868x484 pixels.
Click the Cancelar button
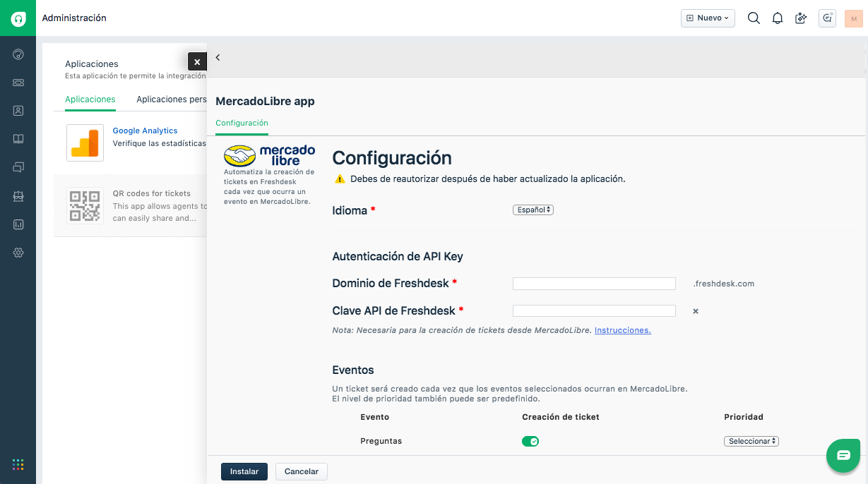click(x=302, y=471)
